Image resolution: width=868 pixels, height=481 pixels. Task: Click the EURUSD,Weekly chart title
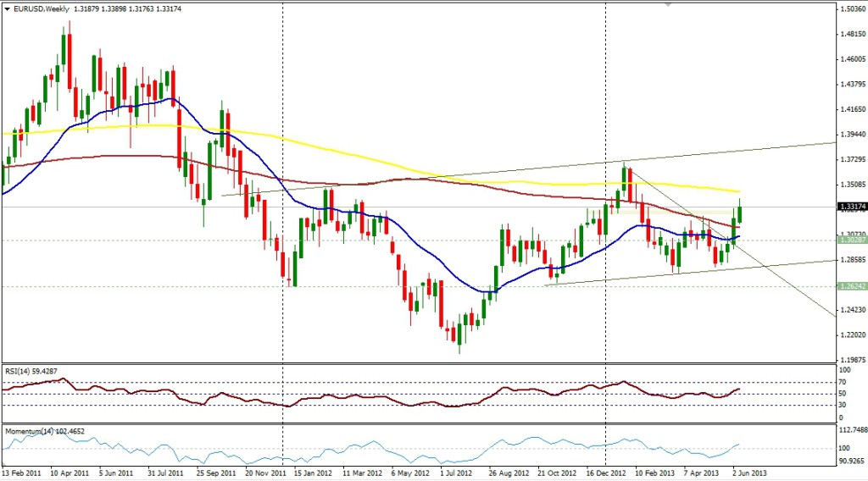click(41, 9)
